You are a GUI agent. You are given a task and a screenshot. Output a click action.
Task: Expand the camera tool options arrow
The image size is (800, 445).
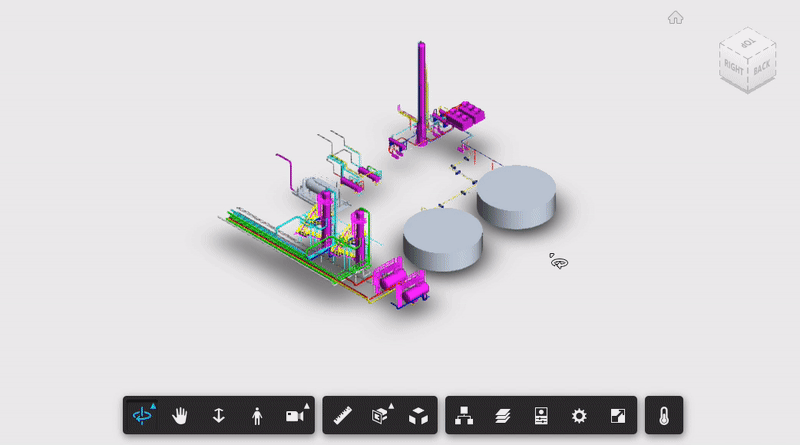click(307, 406)
